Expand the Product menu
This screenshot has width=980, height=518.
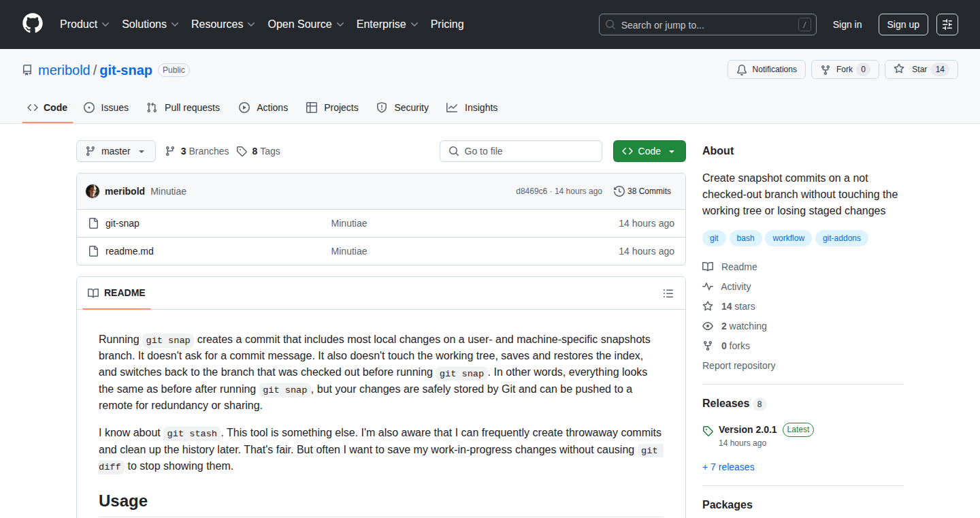tap(84, 25)
